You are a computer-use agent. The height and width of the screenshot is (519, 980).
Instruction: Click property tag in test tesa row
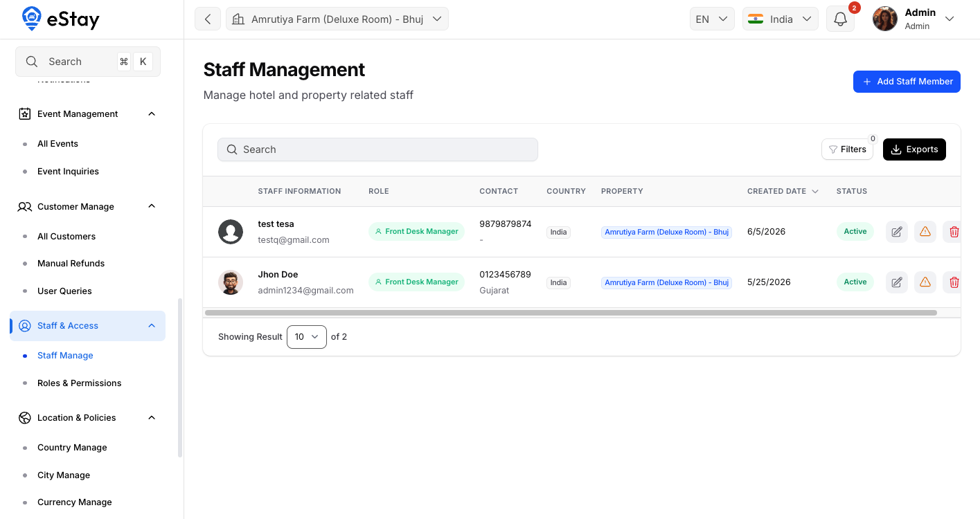coord(666,233)
